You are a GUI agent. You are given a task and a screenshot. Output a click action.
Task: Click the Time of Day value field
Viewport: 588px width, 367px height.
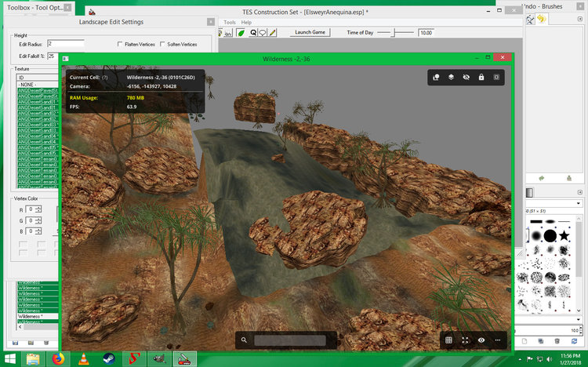click(x=426, y=33)
